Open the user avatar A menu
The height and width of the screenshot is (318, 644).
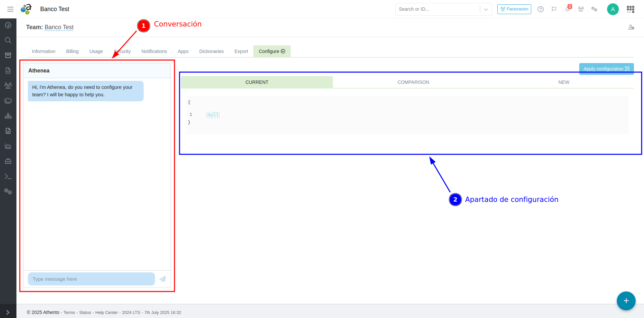[612, 9]
